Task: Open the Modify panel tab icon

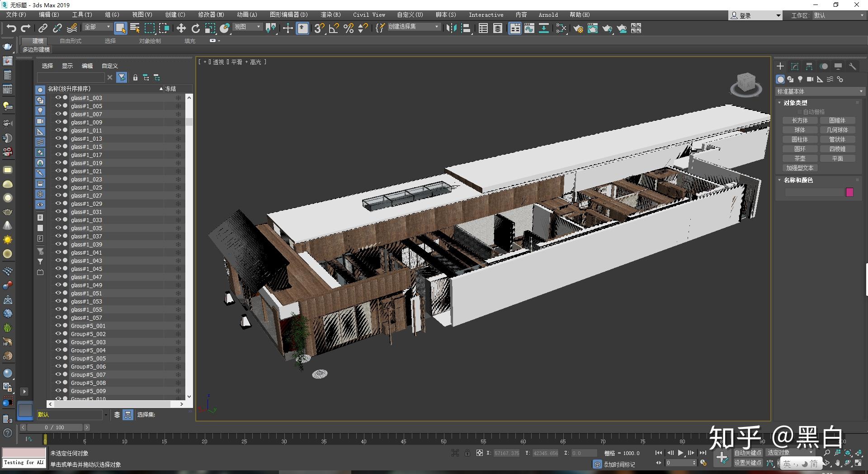Action: tap(794, 66)
